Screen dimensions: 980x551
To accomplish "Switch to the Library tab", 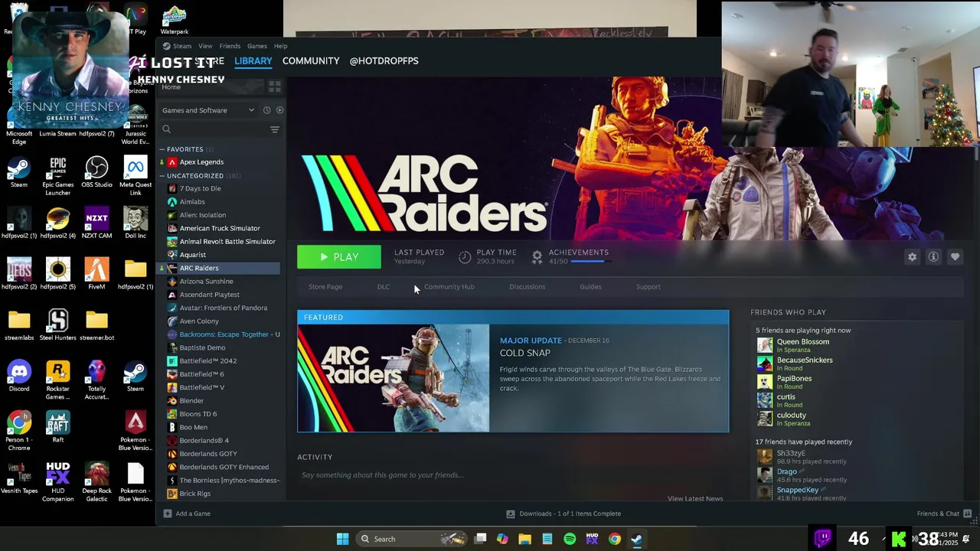I will click(253, 61).
